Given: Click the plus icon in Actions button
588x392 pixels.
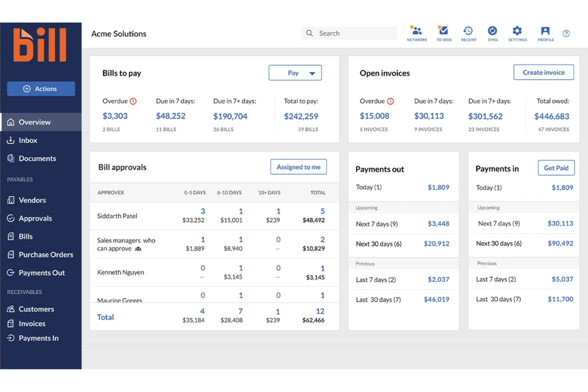Looking at the screenshot, I should point(27,89).
